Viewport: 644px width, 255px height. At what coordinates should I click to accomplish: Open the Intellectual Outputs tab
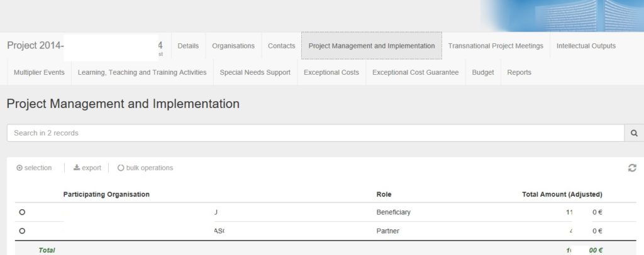click(x=586, y=46)
